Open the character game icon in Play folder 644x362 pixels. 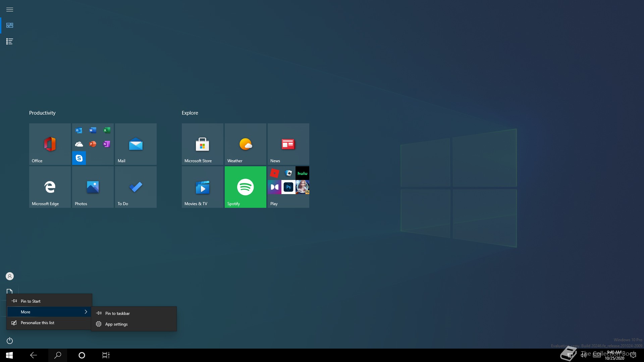302,187
